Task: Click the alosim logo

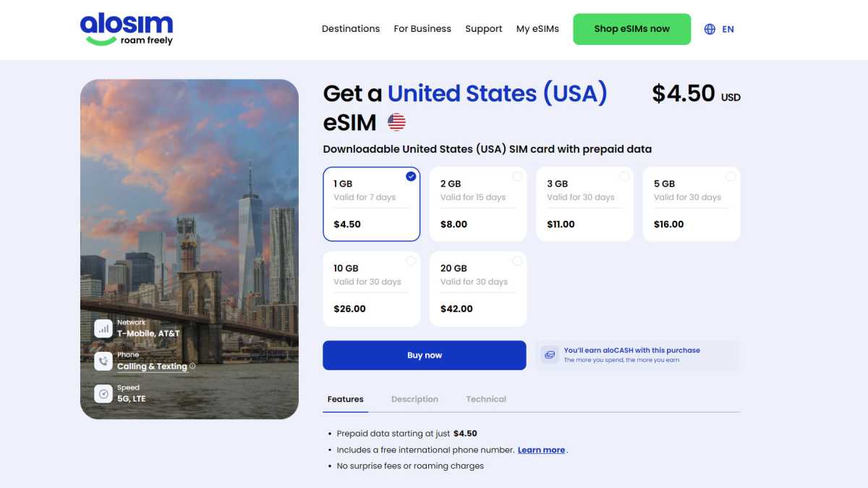Action: tap(127, 29)
